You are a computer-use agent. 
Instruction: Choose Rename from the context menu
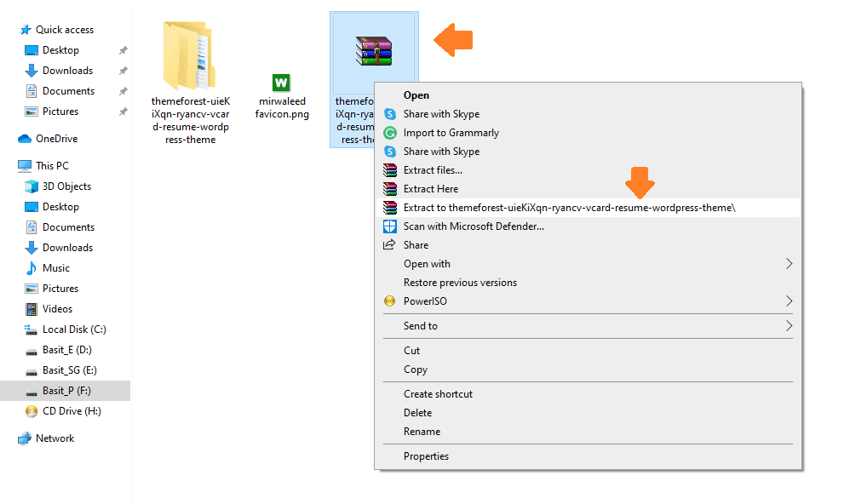click(x=588, y=432)
